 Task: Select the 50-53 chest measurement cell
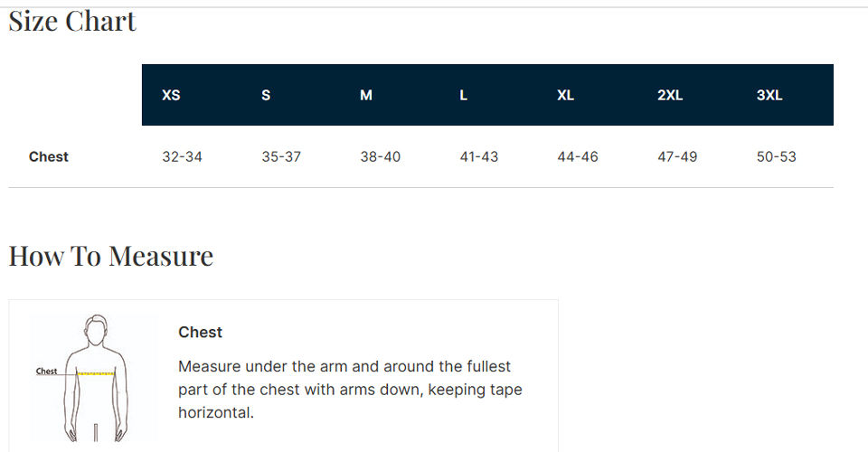pyautogui.click(x=777, y=156)
